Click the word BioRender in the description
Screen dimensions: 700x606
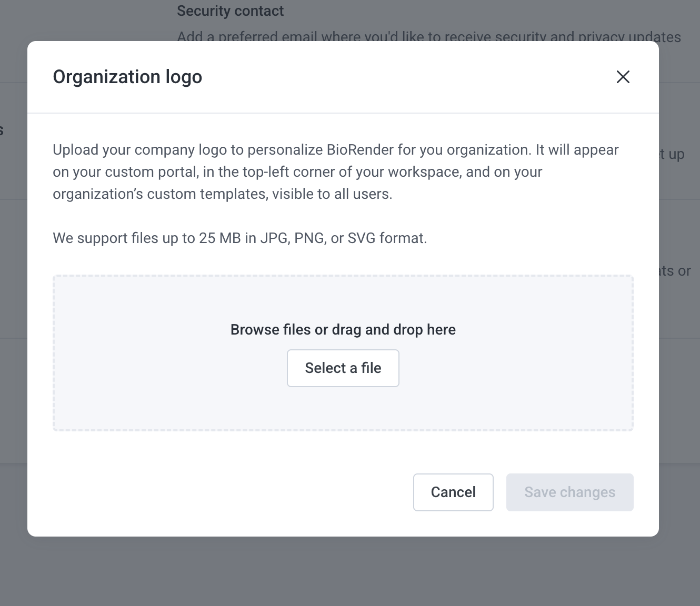pos(360,150)
